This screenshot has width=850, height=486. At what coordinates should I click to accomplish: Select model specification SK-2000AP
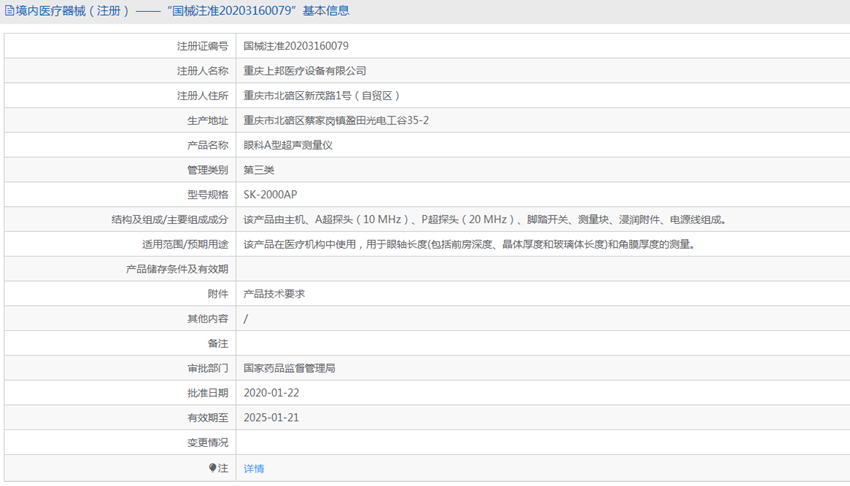click(270, 195)
